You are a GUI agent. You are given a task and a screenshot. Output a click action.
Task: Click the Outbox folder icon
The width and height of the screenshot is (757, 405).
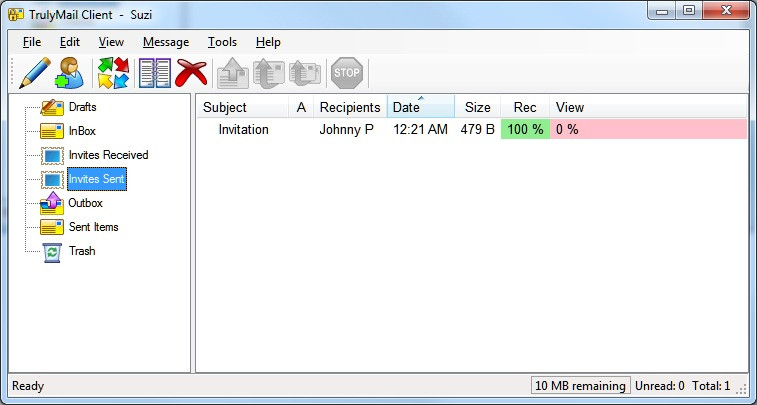tap(52, 203)
